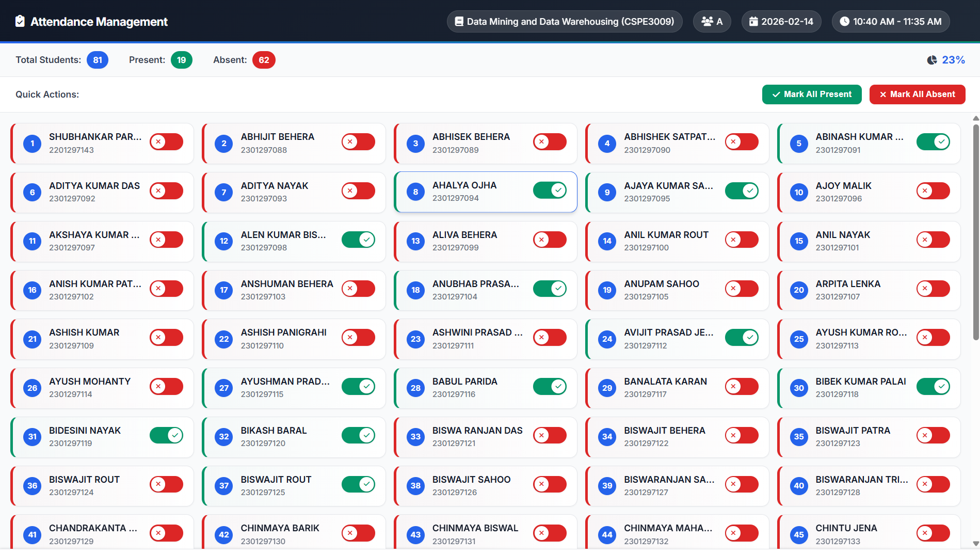Screen dimensions: 980x555
Task: Click the Mark All Present button
Action: [811, 94]
